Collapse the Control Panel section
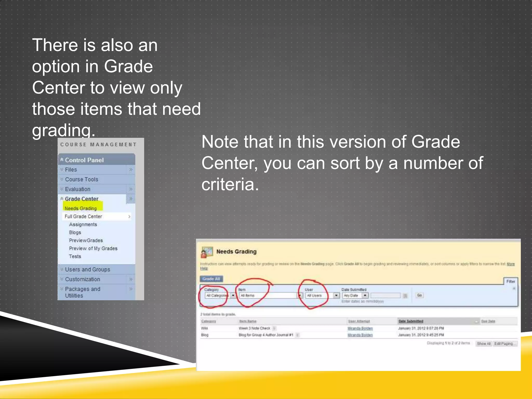Image resolution: width=532 pixels, height=399 pixels. 62,159
